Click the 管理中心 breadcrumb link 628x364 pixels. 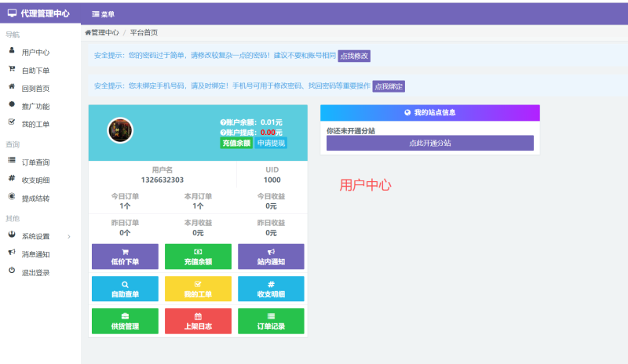102,32
